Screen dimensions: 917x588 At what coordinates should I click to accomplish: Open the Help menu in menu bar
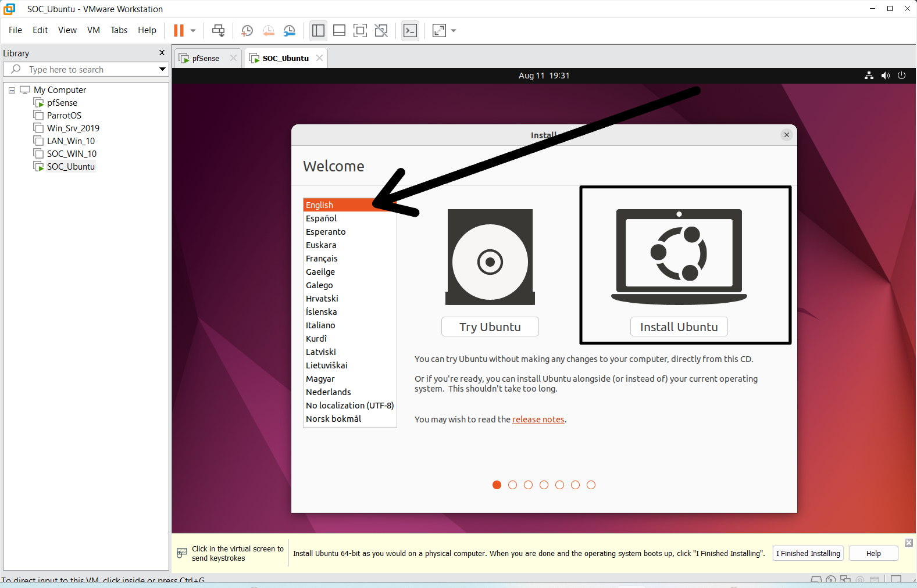(x=147, y=30)
